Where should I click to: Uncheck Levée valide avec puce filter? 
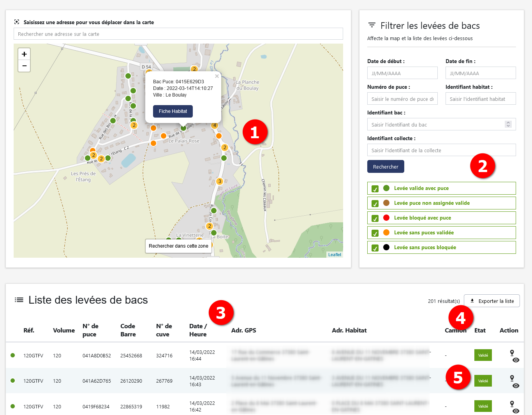click(375, 189)
